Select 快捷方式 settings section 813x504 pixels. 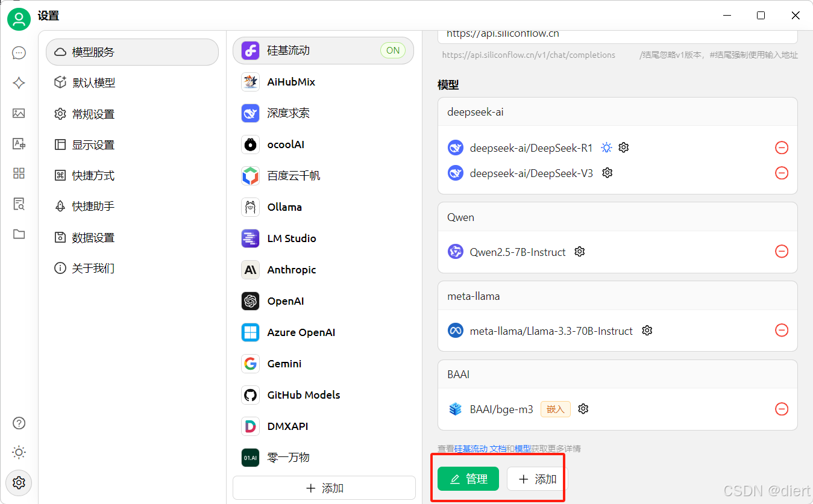[x=132, y=175]
